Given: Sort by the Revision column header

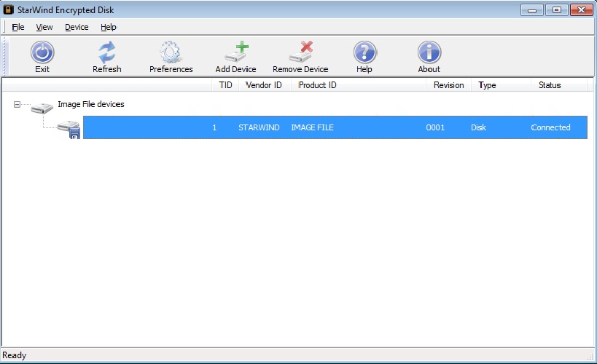Looking at the screenshot, I should click(448, 85).
